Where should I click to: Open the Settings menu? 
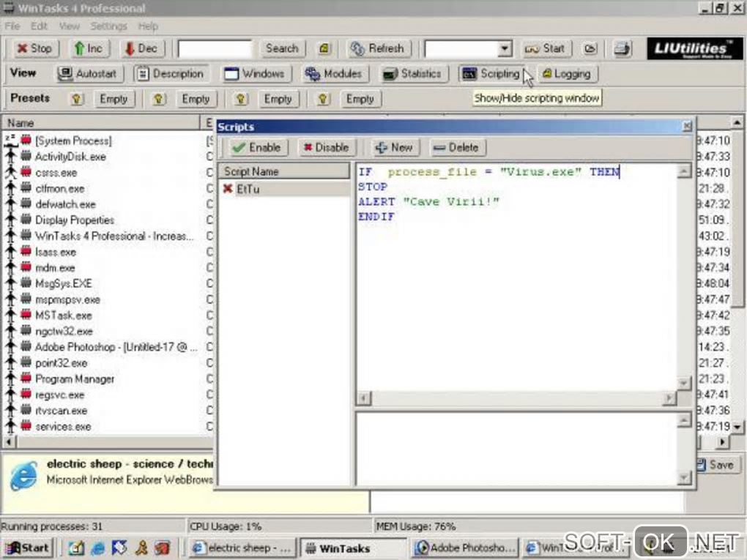coord(108,26)
